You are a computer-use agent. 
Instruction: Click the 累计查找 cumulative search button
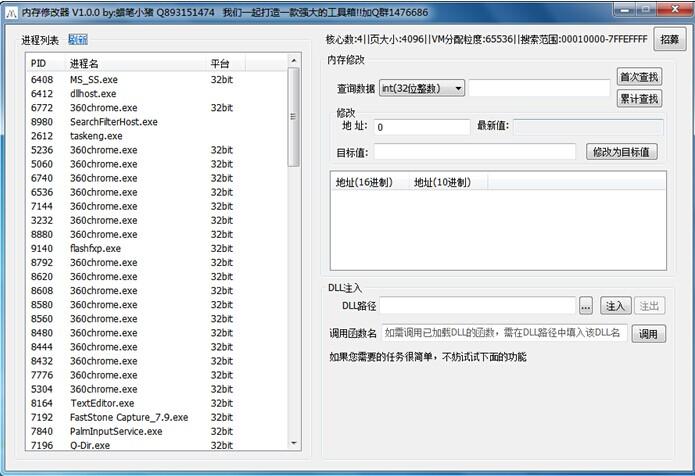(639, 99)
